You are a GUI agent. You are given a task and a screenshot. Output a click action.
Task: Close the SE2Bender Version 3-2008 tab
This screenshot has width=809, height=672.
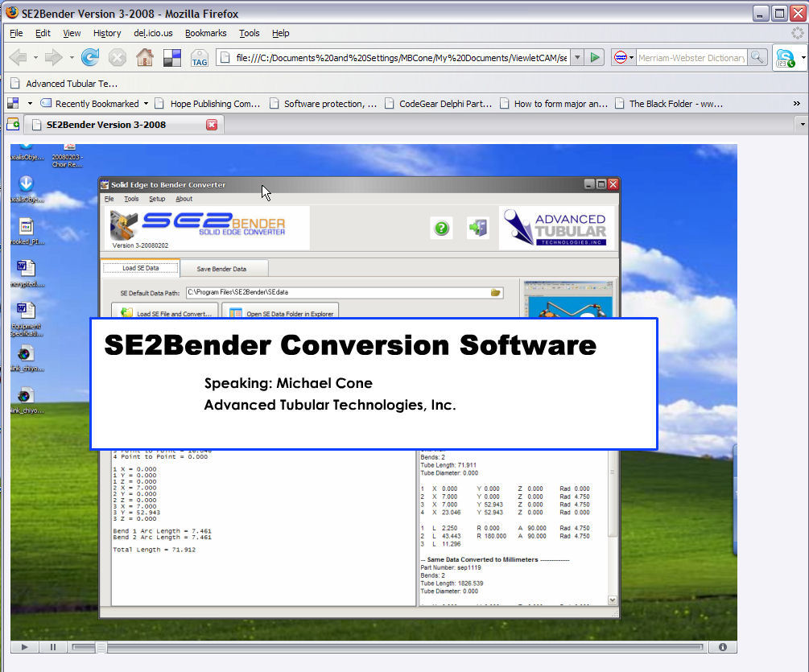212,125
